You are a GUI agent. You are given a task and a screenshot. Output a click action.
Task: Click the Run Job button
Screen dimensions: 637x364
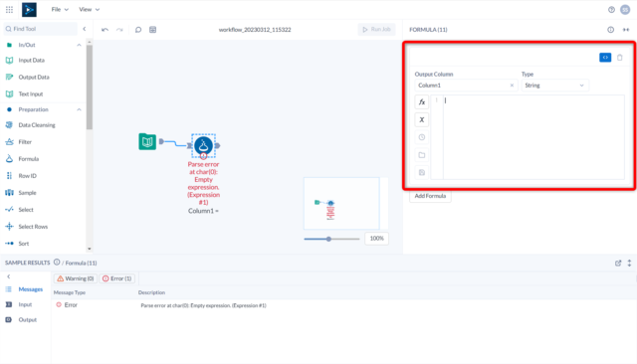pos(376,29)
